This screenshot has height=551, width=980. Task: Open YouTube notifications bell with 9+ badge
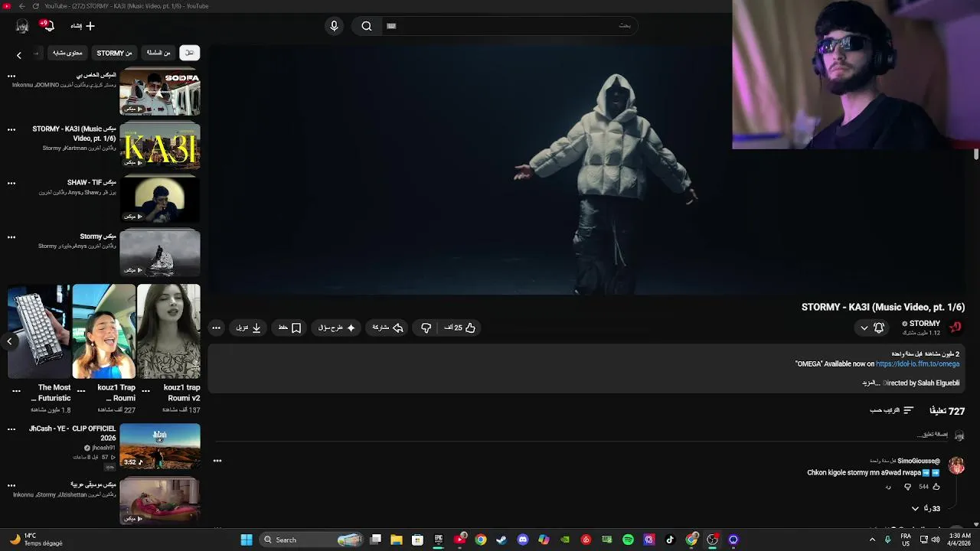click(x=48, y=26)
